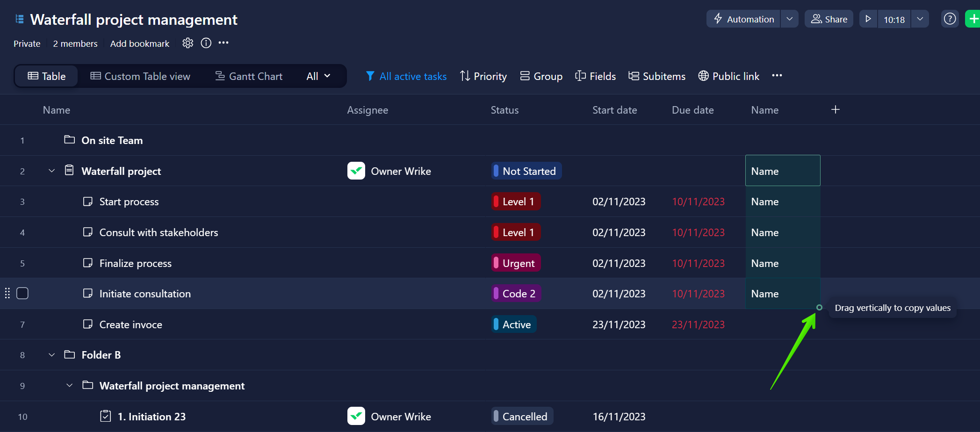Click the Share button
The image size is (980, 432).
[829, 19]
